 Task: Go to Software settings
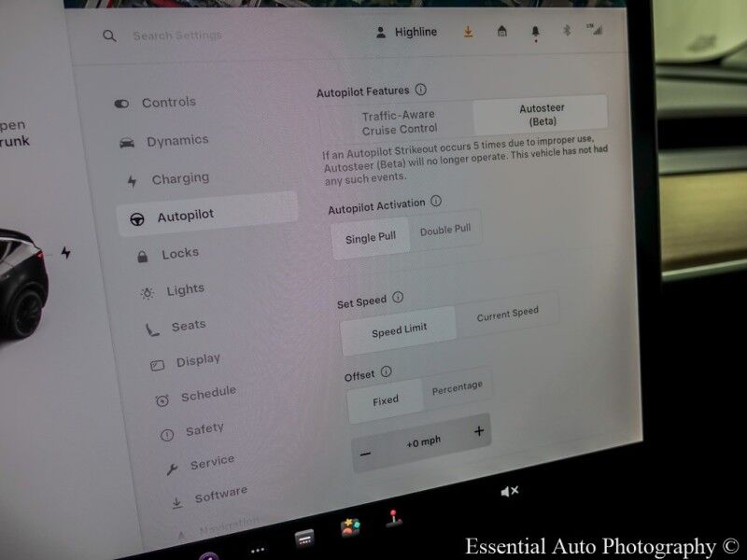pyautogui.click(x=209, y=497)
